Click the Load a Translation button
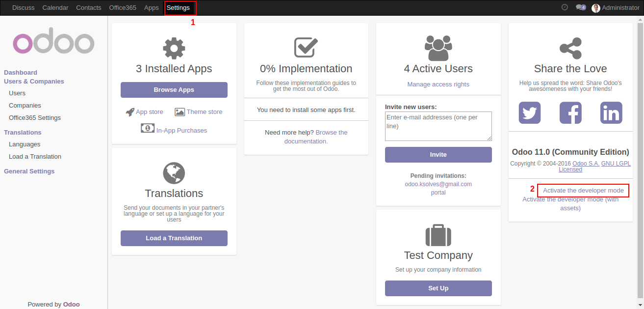Image resolution: width=644 pixels, height=309 pixels. (x=174, y=238)
